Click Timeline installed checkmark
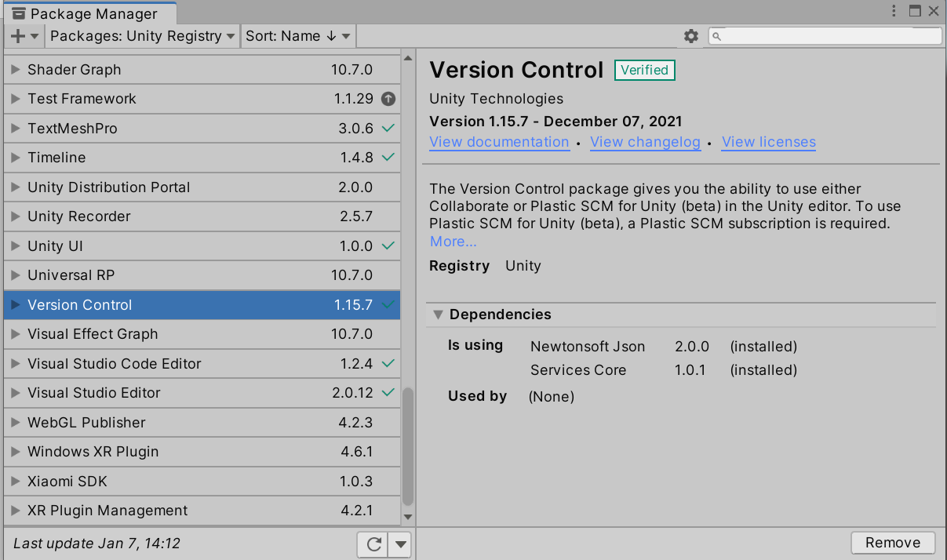This screenshot has height=560, width=947. (x=388, y=158)
